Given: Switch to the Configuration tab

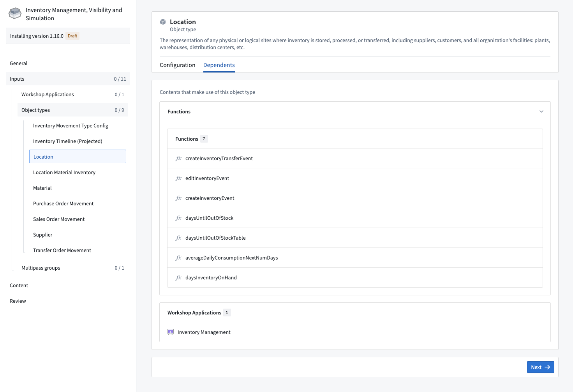Looking at the screenshot, I should pyautogui.click(x=177, y=65).
